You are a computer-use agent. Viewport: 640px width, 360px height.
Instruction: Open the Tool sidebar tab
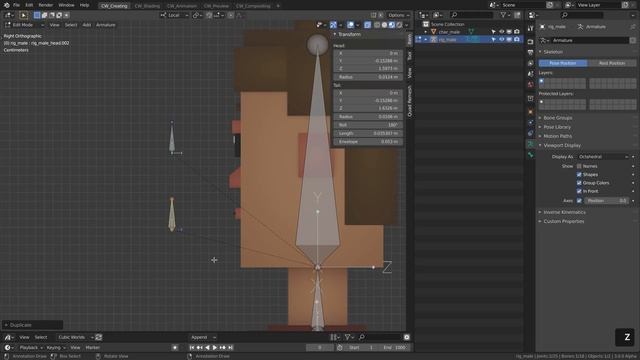(409, 56)
